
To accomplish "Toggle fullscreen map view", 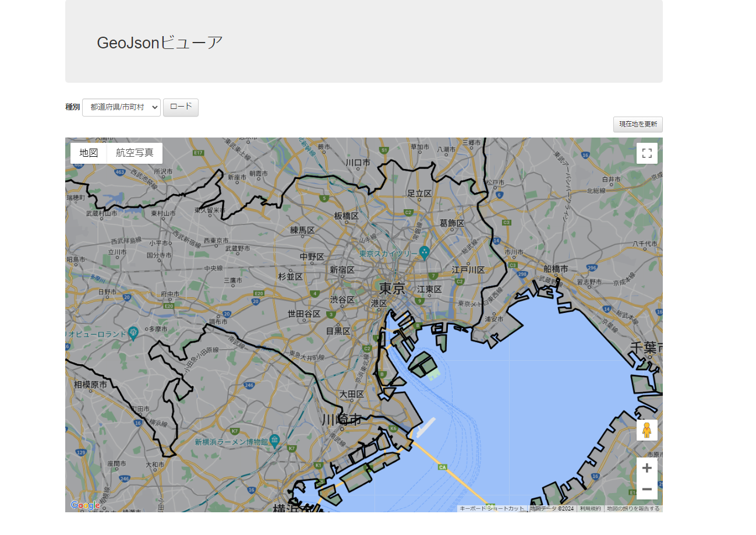I will click(647, 153).
